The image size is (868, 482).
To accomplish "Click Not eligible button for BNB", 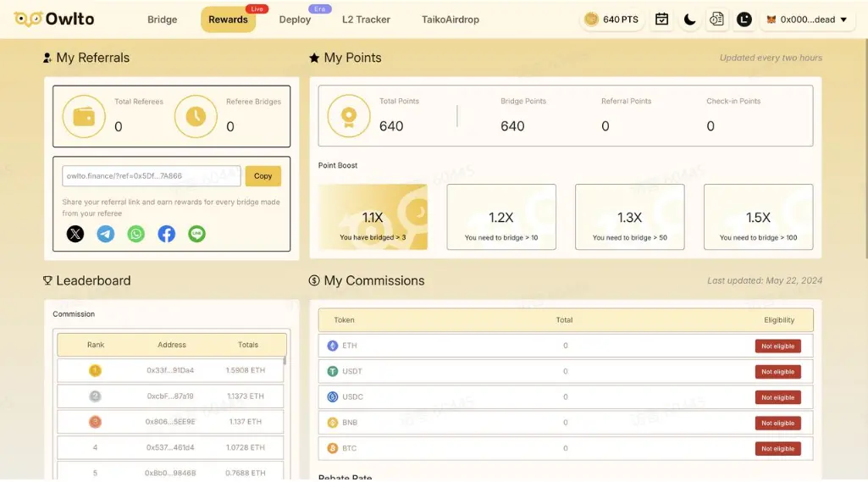I will click(777, 423).
